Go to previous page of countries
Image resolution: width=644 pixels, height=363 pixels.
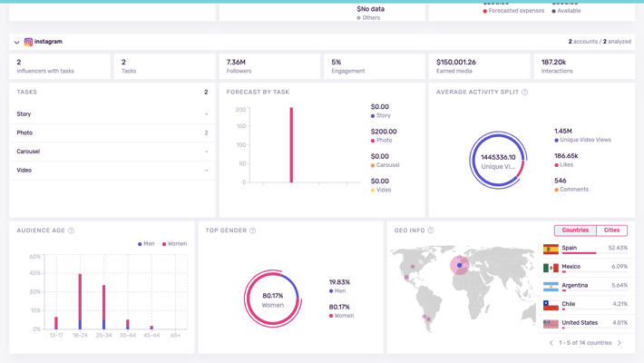point(551,343)
